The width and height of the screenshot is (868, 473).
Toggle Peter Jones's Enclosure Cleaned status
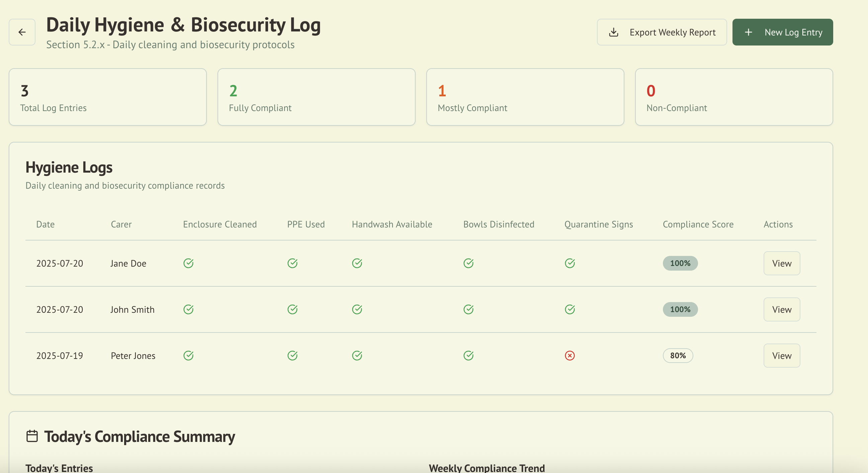click(189, 356)
